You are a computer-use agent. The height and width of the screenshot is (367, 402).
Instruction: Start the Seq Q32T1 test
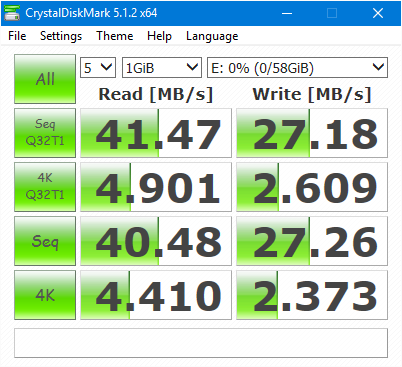click(45, 133)
